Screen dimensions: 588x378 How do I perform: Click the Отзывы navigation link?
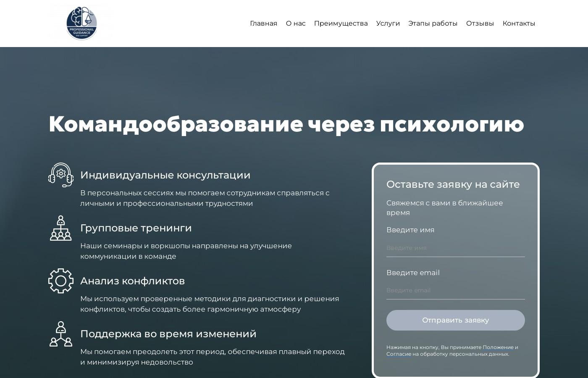point(480,23)
